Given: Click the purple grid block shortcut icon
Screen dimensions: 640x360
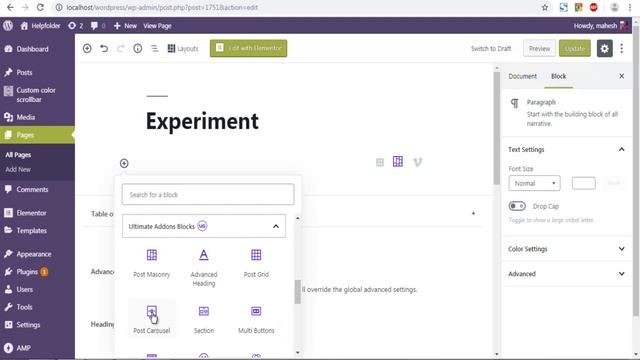Looking at the screenshot, I should tap(398, 162).
